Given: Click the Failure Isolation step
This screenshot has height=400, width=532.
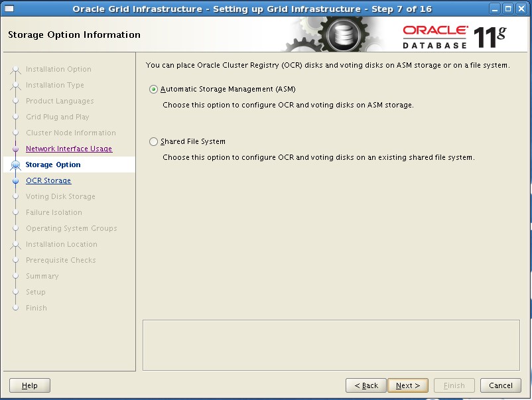Looking at the screenshot, I should (x=54, y=212).
